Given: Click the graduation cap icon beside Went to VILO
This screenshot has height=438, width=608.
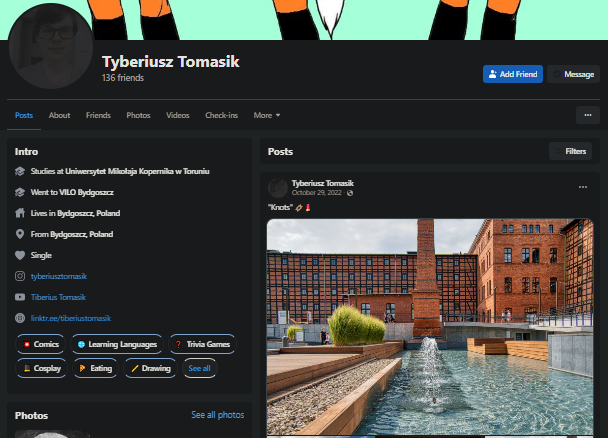Looking at the screenshot, I should coord(20,192).
